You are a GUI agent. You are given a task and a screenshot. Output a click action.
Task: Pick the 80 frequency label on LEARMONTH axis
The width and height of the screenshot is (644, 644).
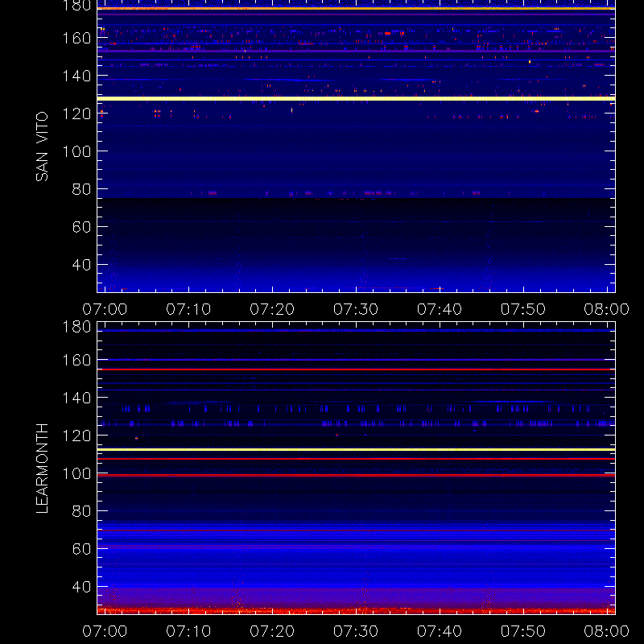(x=81, y=511)
